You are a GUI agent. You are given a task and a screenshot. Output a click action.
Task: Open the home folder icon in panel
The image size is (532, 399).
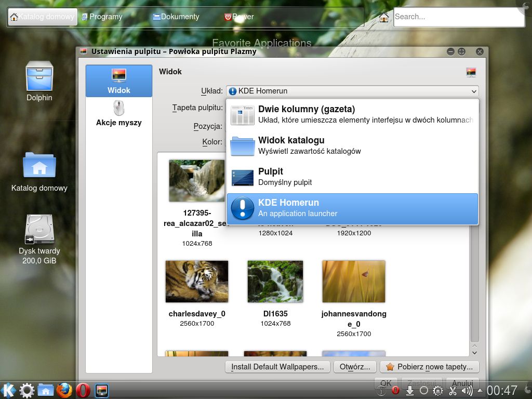point(46,391)
